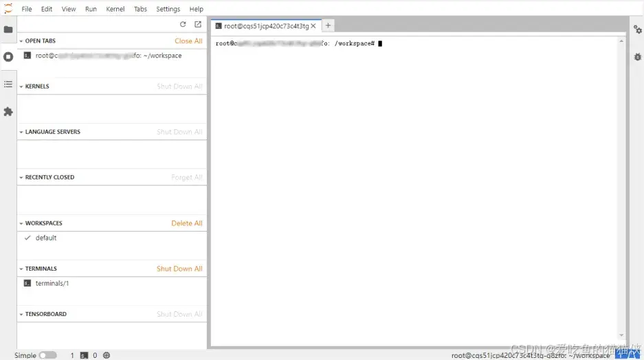Click the terminal count 1 in status bar
Image resolution: width=644 pixels, height=360 pixels.
point(72,355)
